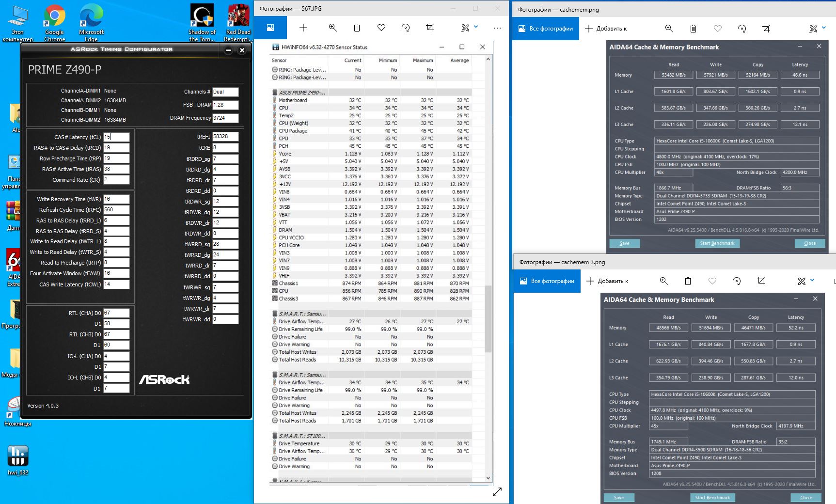Image resolution: width=836 pixels, height=504 pixels.
Task: Click the Refresh Cycle Time (tRFC) field
Action: click(116, 210)
